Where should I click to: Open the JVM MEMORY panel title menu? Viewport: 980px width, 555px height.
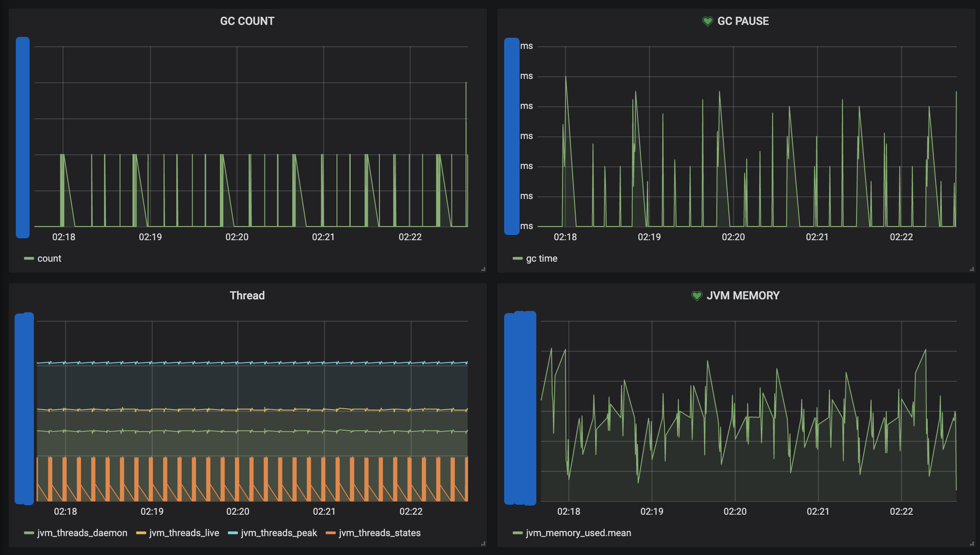coord(743,296)
